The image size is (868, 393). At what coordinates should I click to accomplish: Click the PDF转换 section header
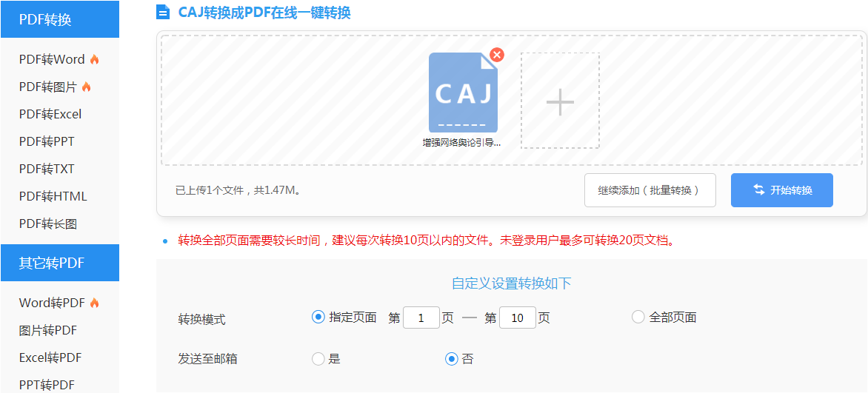point(60,19)
